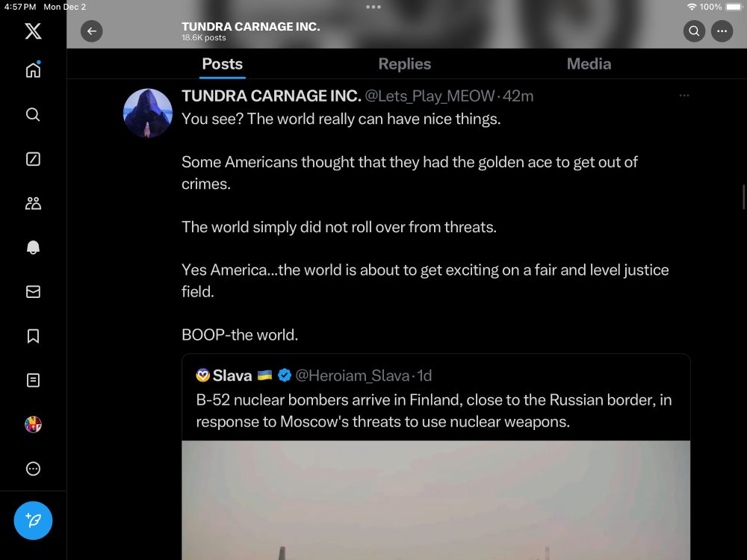
Task: Open the quoted post's bomber image
Action: pos(436,500)
